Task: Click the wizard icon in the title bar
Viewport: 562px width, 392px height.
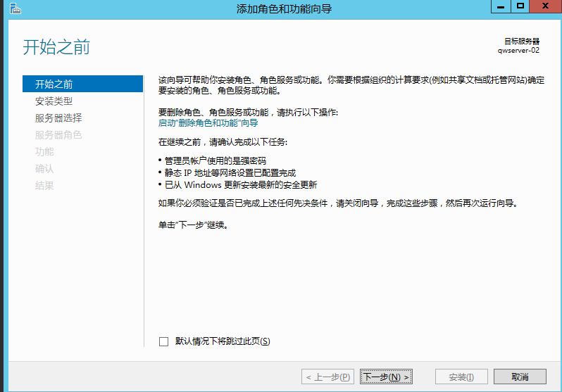Action: (x=15, y=8)
